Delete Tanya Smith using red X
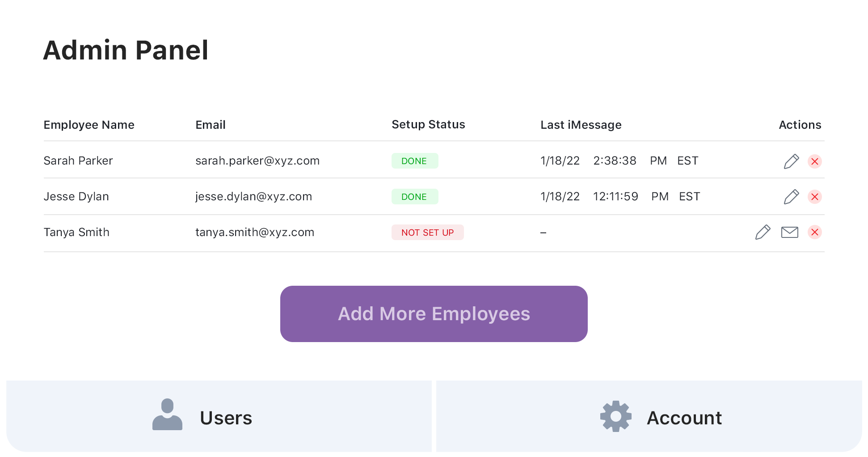Image resolution: width=868 pixels, height=457 pixels. [x=814, y=233]
